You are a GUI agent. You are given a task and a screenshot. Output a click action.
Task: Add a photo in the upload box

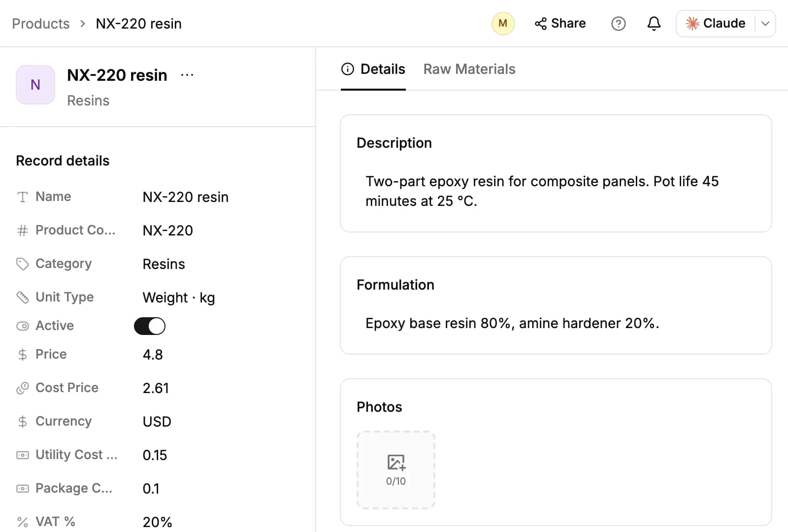[x=396, y=470]
